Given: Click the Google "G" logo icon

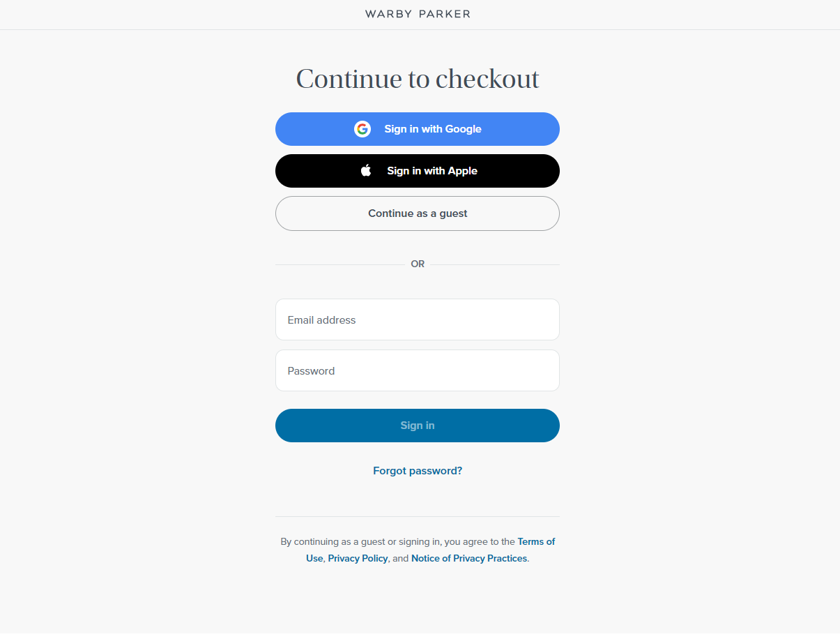Looking at the screenshot, I should (x=362, y=129).
